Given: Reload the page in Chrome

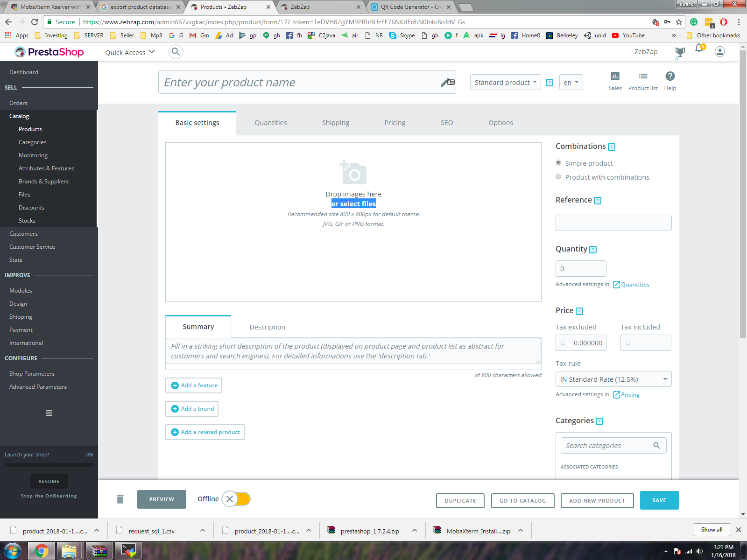Looking at the screenshot, I should coord(35,22).
